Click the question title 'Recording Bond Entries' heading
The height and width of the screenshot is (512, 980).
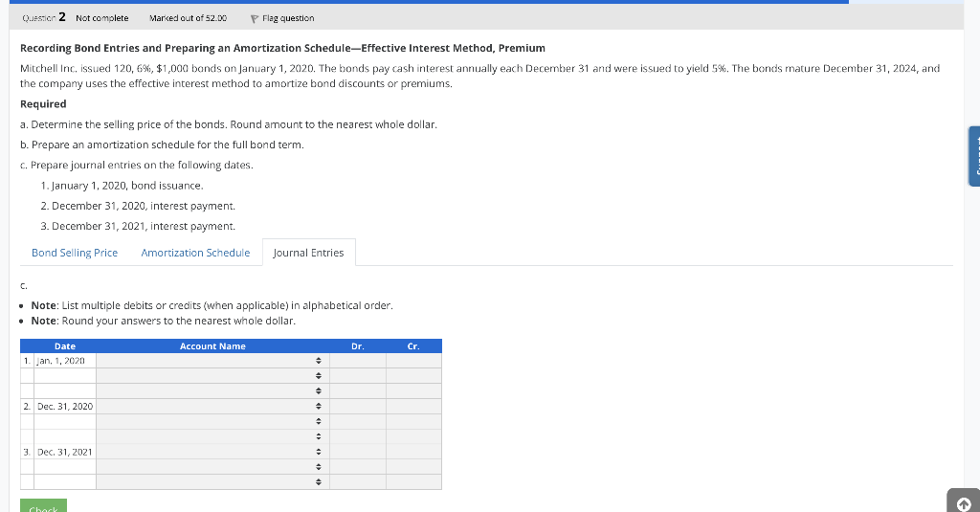(x=282, y=48)
